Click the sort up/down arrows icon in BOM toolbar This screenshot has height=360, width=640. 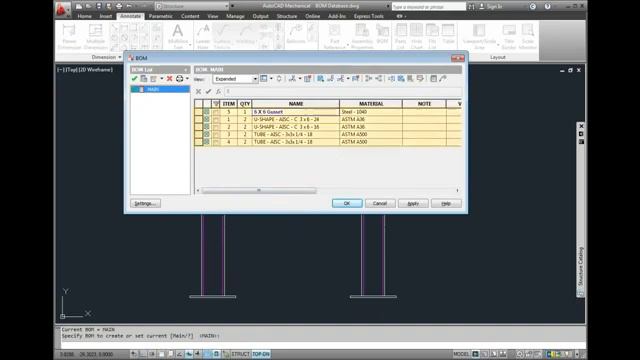tap(279, 78)
